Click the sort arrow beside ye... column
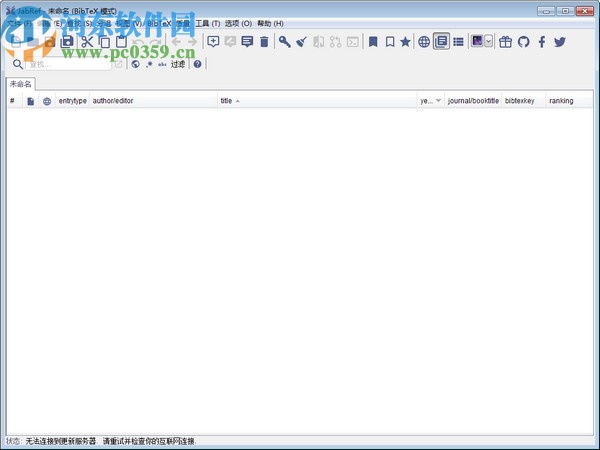The image size is (600, 450). [439, 101]
